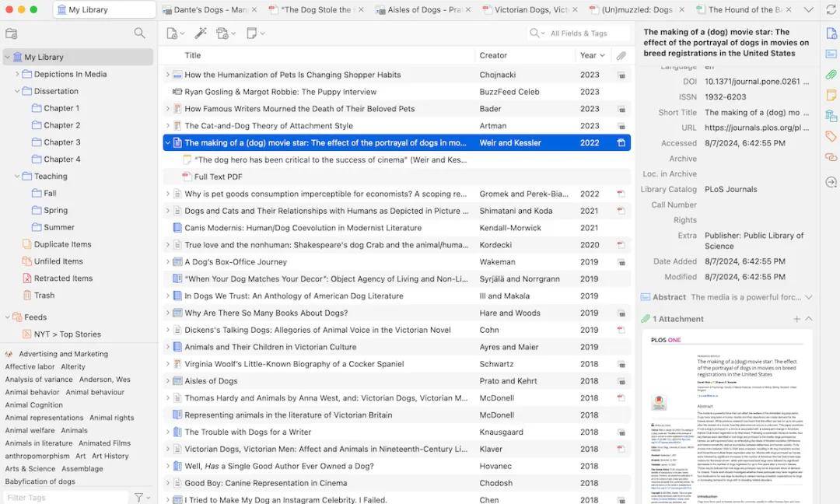The image size is (840, 504).
Task: Click the Locate arrow icon in side rail
Action: pyautogui.click(x=831, y=182)
